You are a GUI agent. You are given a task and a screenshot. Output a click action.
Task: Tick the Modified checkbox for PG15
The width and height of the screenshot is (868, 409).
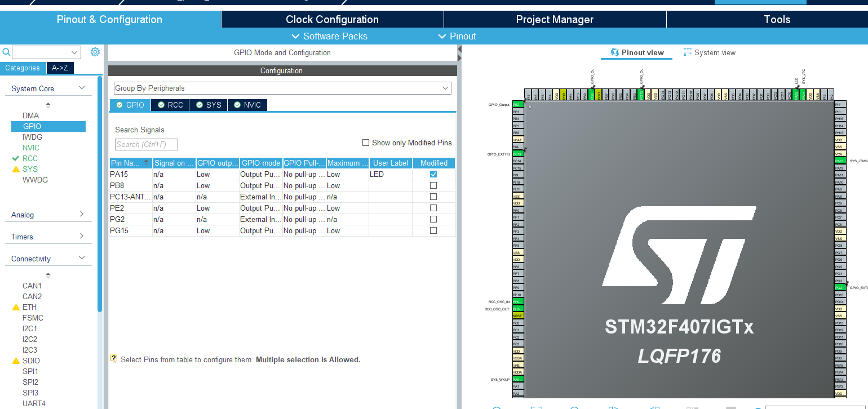(x=433, y=230)
